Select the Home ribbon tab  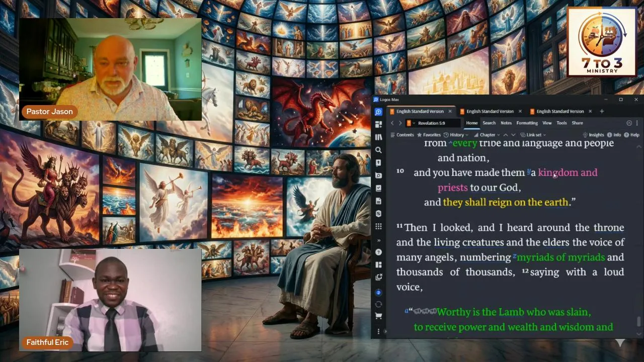[x=471, y=123]
